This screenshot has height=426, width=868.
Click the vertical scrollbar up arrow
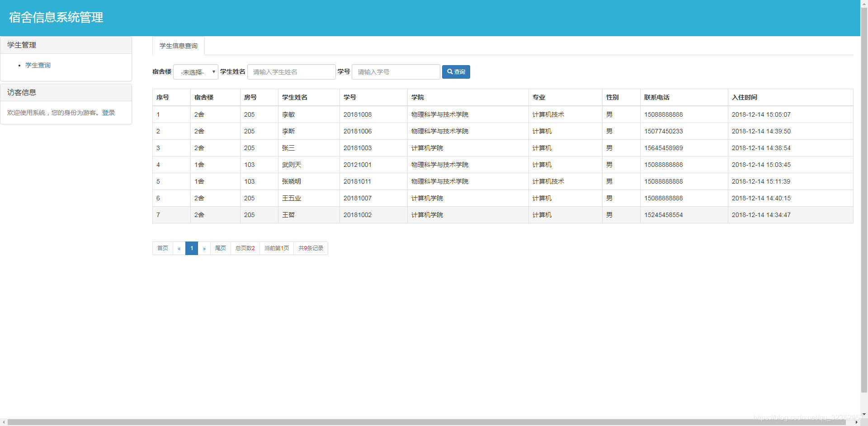point(864,4)
